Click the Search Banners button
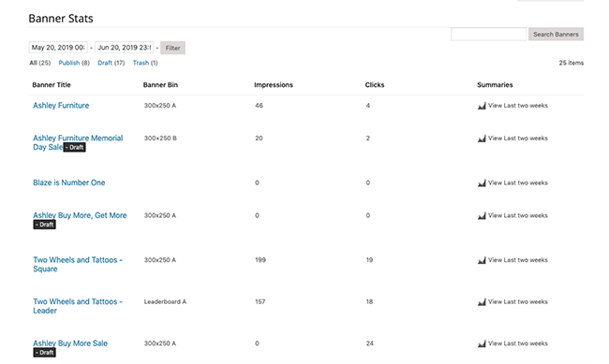This screenshot has height=364, width=609. point(556,34)
